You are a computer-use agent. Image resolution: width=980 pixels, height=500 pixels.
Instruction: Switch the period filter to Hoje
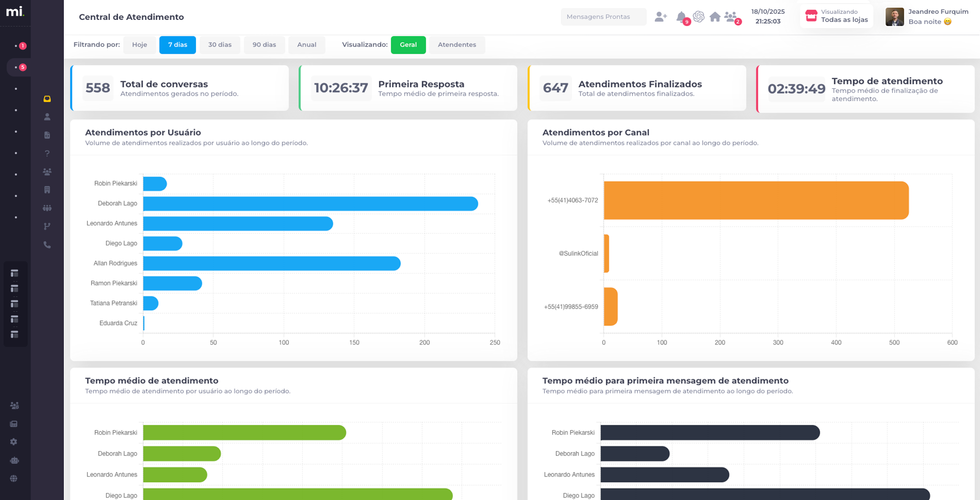click(139, 45)
